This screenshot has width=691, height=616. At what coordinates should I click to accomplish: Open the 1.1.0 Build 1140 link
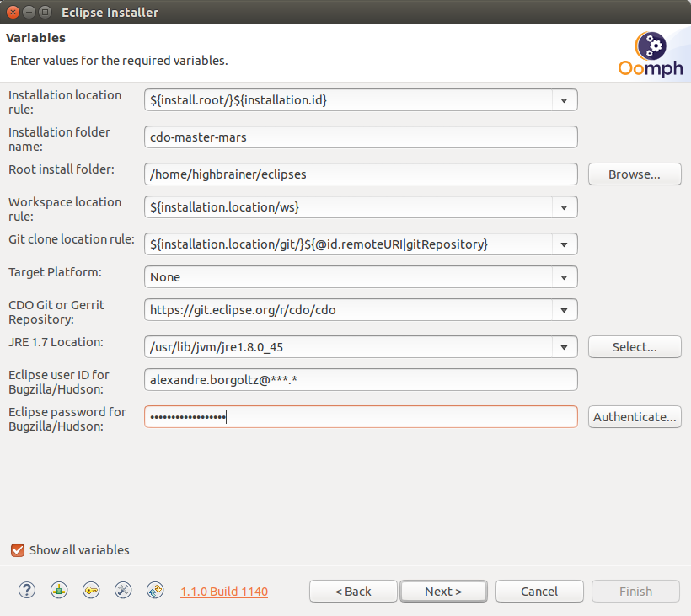click(224, 592)
